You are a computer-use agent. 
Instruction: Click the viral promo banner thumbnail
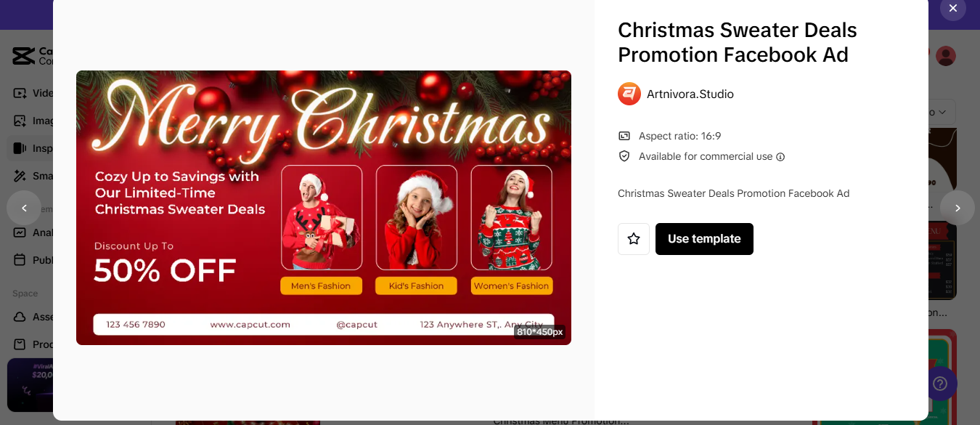30,385
